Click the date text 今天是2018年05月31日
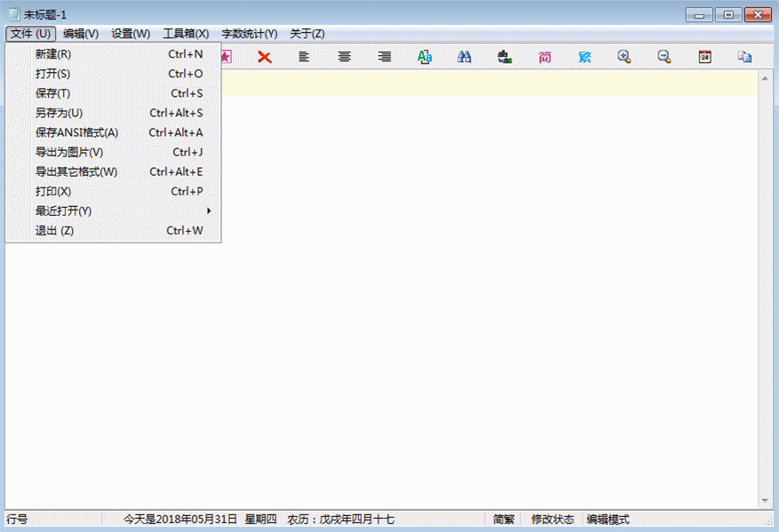This screenshot has height=532, width=779. tap(180, 519)
